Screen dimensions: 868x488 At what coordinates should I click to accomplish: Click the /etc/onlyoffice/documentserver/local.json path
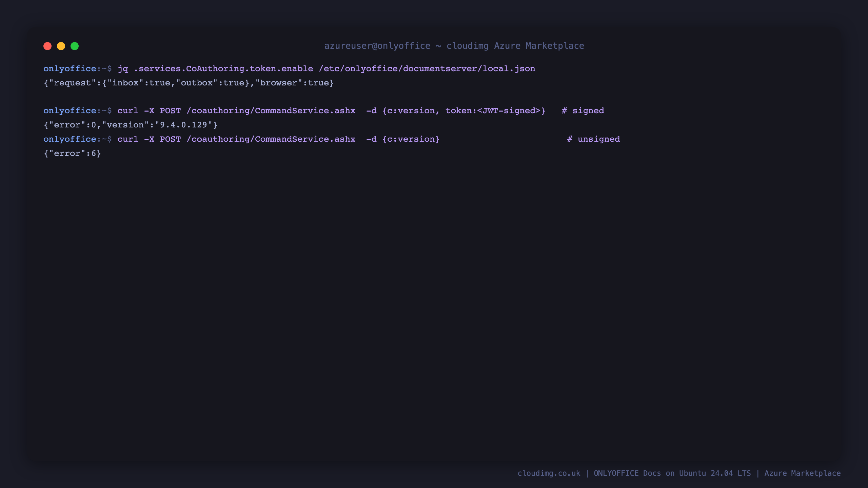(427, 69)
